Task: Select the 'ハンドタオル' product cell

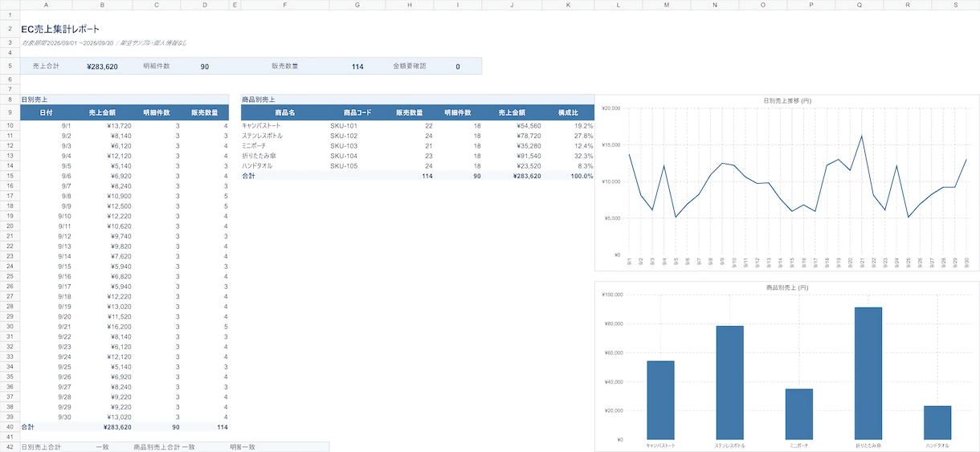Action: 285,165
